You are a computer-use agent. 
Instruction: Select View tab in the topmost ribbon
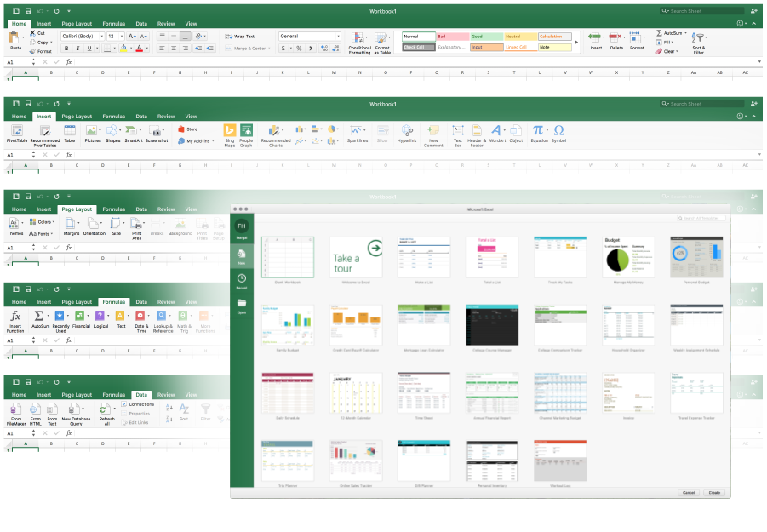[191, 24]
